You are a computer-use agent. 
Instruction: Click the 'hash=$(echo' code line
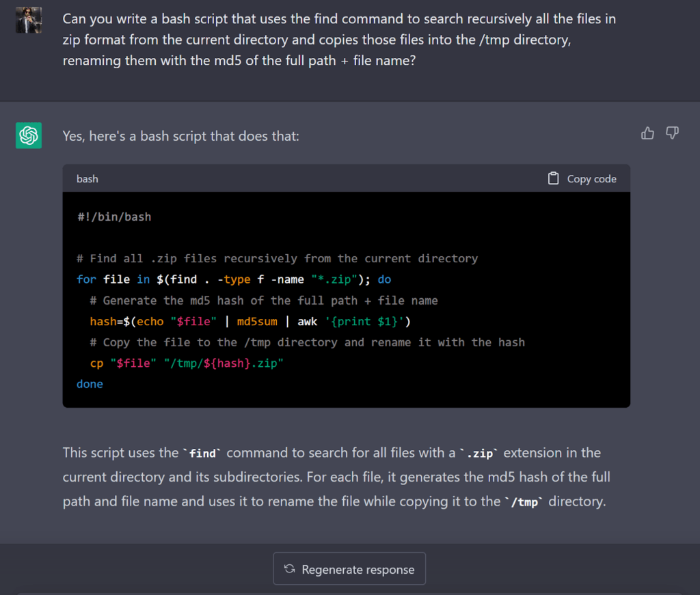[250, 322]
